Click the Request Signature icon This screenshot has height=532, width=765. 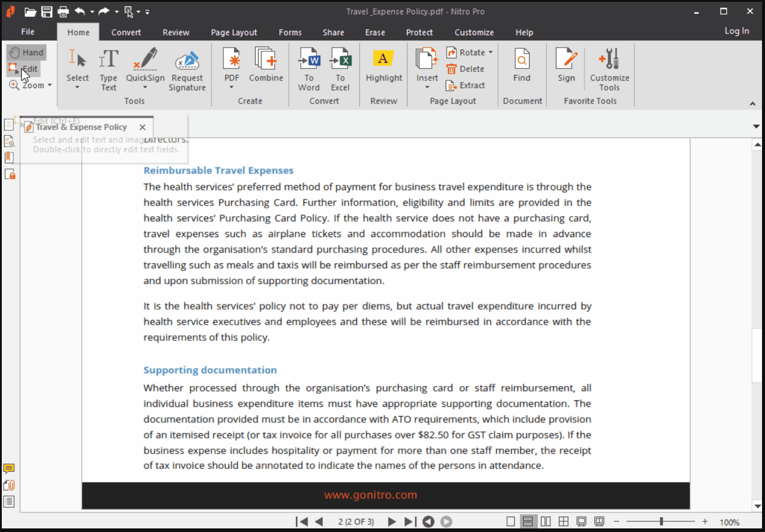pos(187,70)
